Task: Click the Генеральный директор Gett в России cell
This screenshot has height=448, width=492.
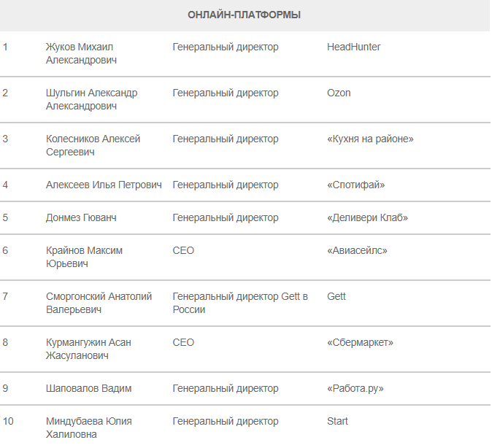Action: 240,303
